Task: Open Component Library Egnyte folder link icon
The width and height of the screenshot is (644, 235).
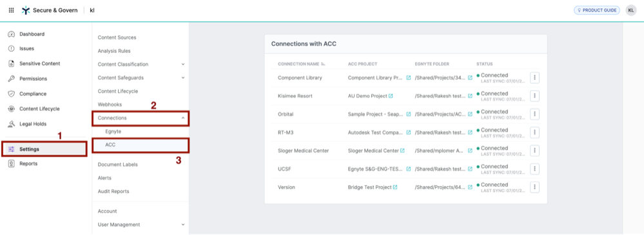Action: 470,77
